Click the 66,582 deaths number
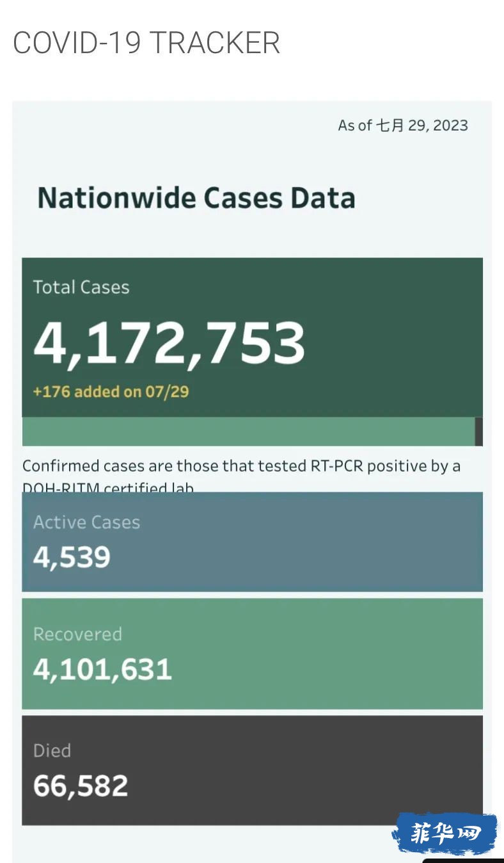The height and width of the screenshot is (863, 504). tap(81, 786)
